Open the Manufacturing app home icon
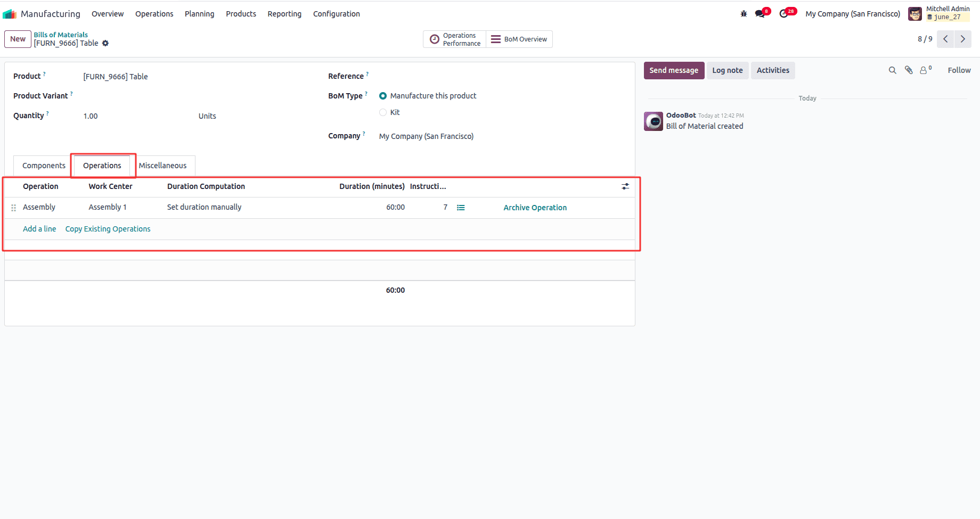980x519 pixels. pyautogui.click(x=10, y=14)
